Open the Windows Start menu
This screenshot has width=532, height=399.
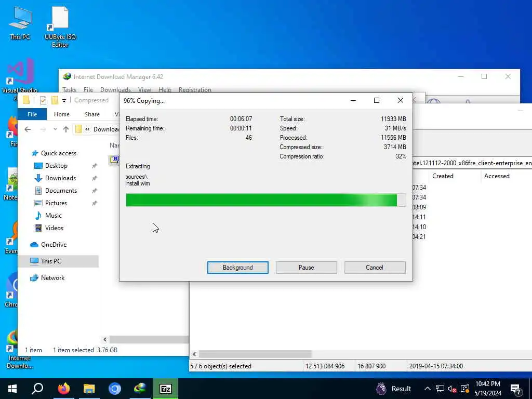(x=12, y=389)
